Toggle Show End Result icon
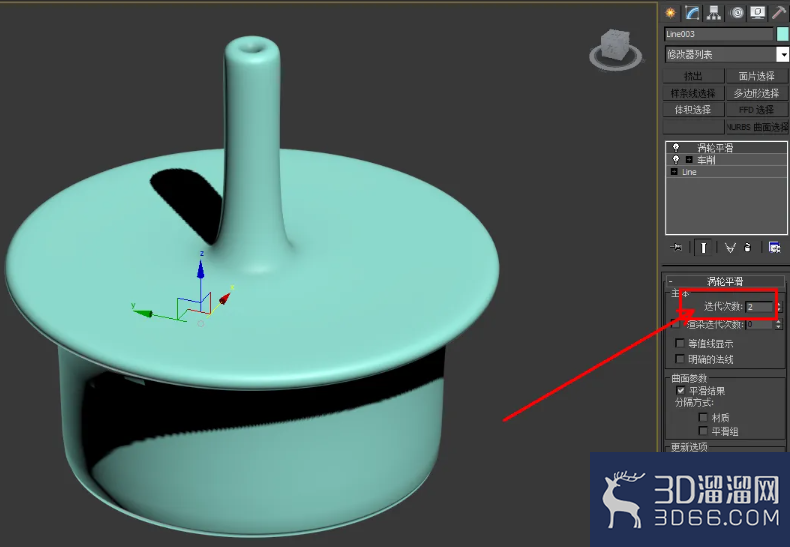Screen dimensions: 790x547 pos(703,247)
